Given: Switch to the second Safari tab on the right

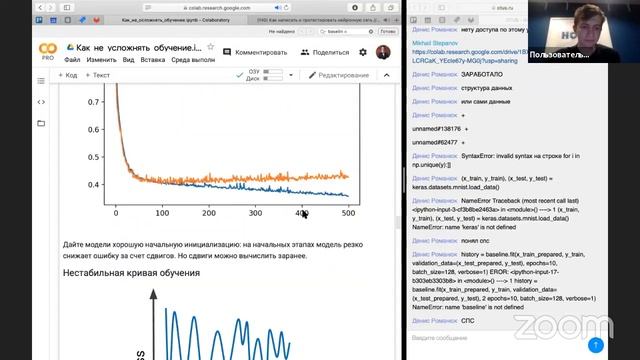Looking at the screenshot, I should pyautogui.click(x=318, y=20).
